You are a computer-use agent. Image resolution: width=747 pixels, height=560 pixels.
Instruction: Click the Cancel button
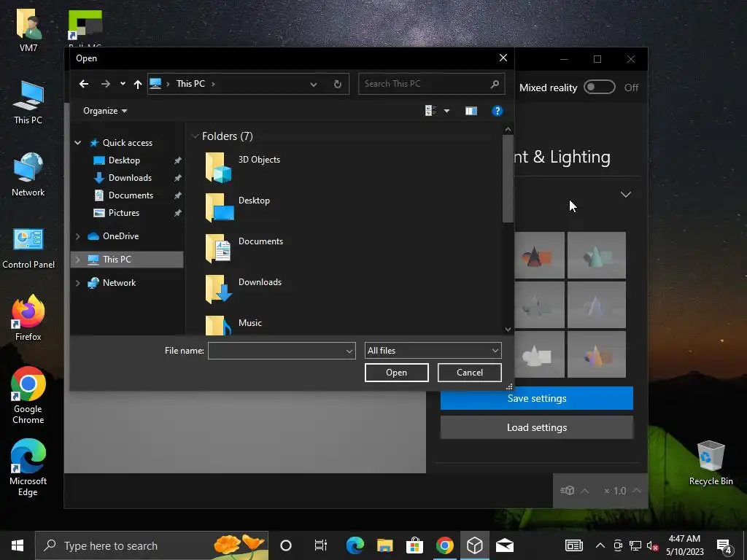[x=469, y=373]
